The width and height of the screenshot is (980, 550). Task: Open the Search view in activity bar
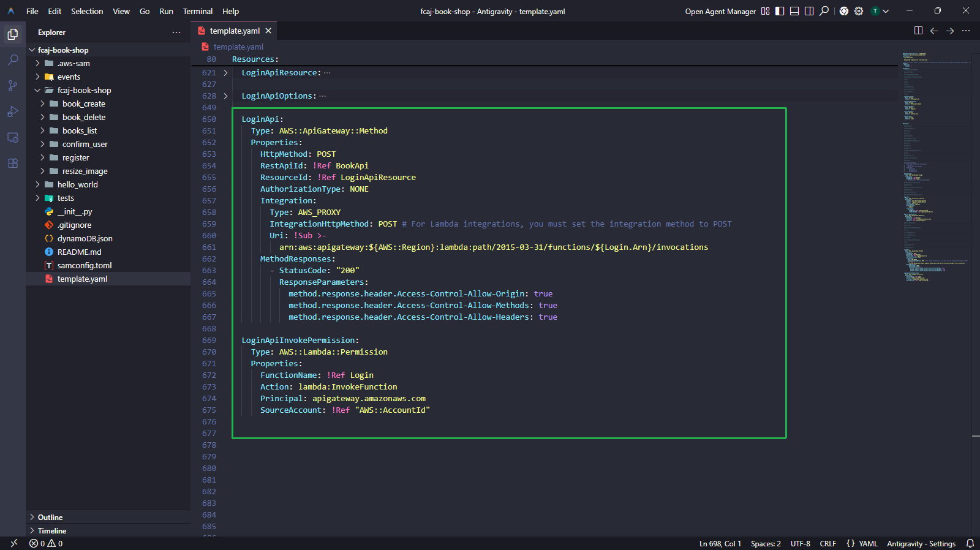click(x=13, y=60)
